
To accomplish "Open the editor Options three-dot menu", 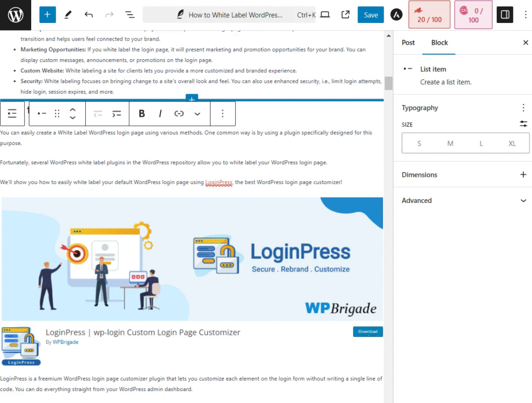I will (x=525, y=15).
